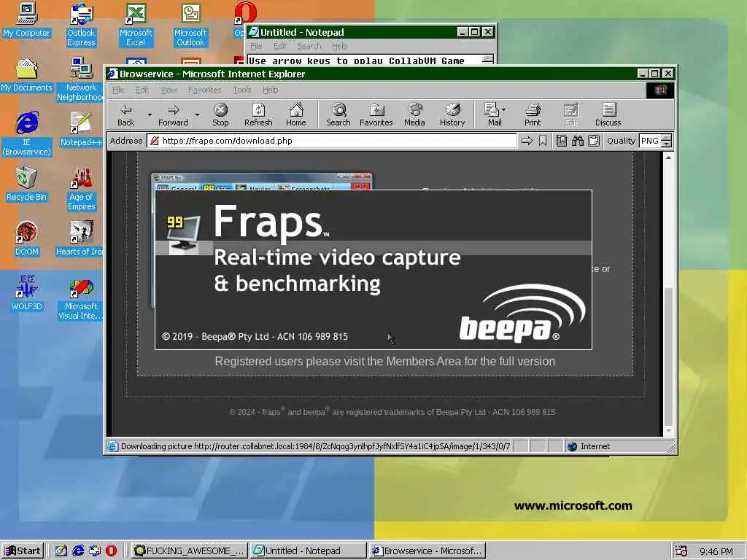Open the Edit menu in Internet Explorer
The height and width of the screenshot is (560, 747).
point(142,90)
